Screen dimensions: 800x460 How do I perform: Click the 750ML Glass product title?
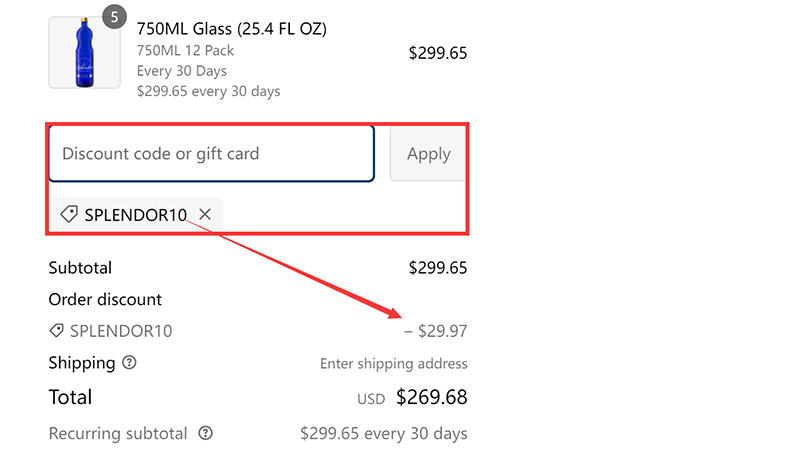[x=231, y=29]
